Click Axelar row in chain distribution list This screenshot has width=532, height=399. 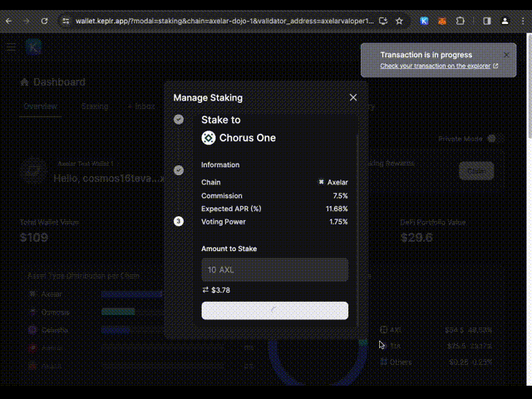click(95, 294)
